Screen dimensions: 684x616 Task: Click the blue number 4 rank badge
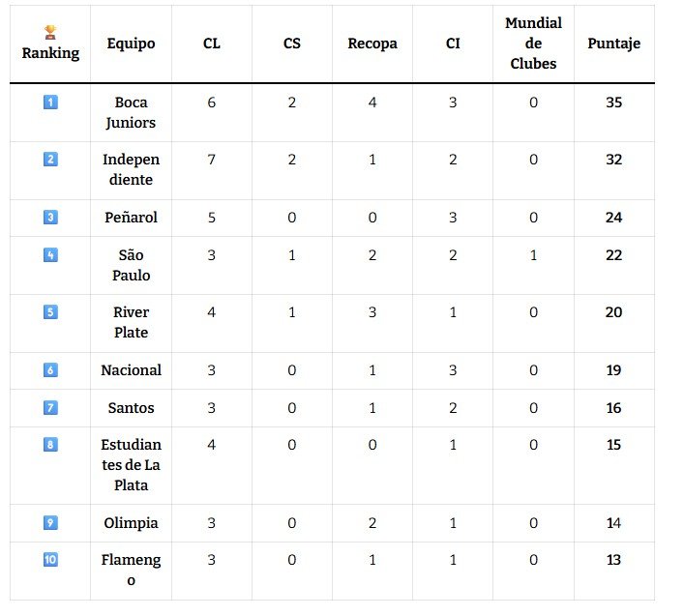tap(50, 254)
